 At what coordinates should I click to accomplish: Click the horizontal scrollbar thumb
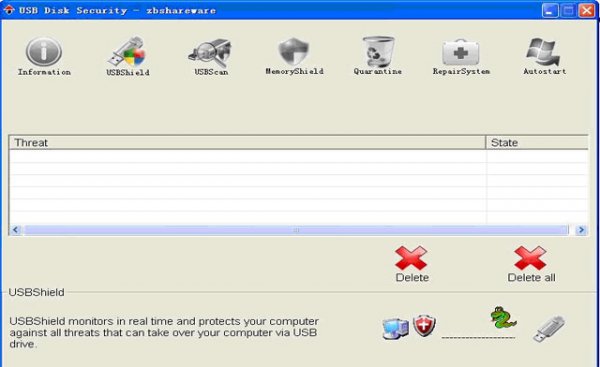[297, 230]
